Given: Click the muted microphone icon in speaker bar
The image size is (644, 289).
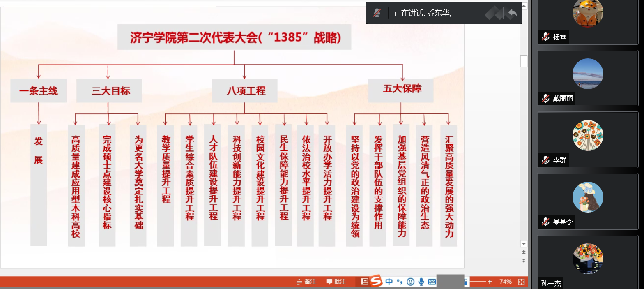Looking at the screenshot, I should pyautogui.click(x=377, y=13).
